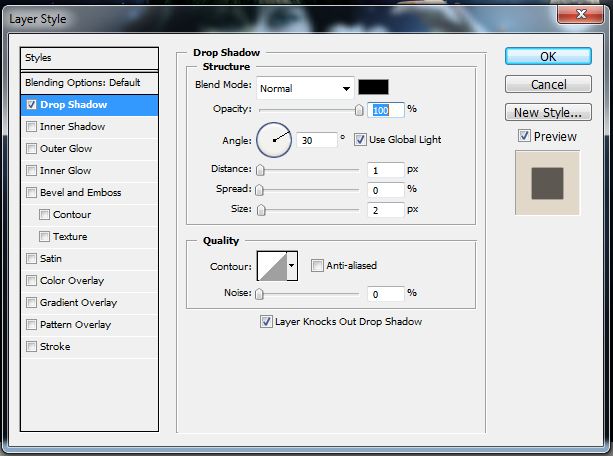Screen dimensions: 613x456
Task: Click the Spread value field
Action: 385,190
